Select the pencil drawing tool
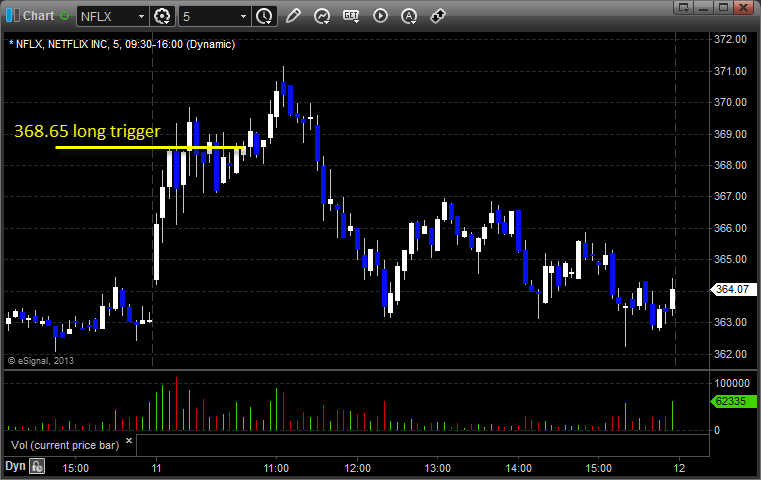 pos(293,16)
